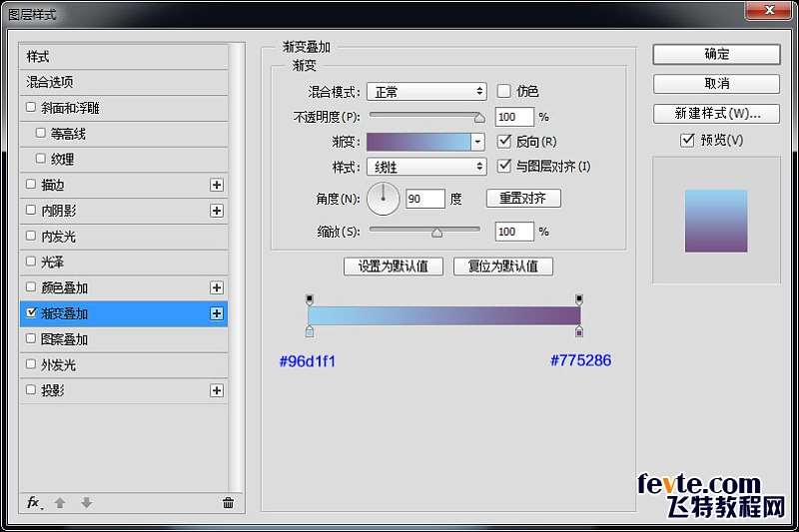Open the 样式 dropdown showing 线性

coord(426,167)
